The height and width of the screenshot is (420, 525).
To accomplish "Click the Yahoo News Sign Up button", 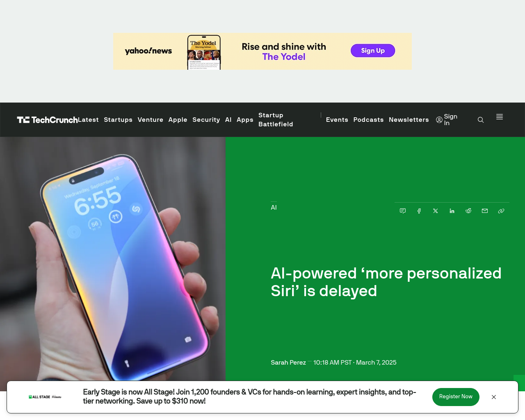I will (373, 50).
